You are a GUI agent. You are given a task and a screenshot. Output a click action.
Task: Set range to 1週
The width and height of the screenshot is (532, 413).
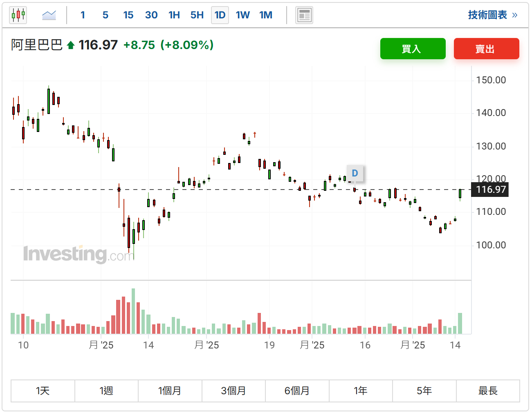[106, 391]
